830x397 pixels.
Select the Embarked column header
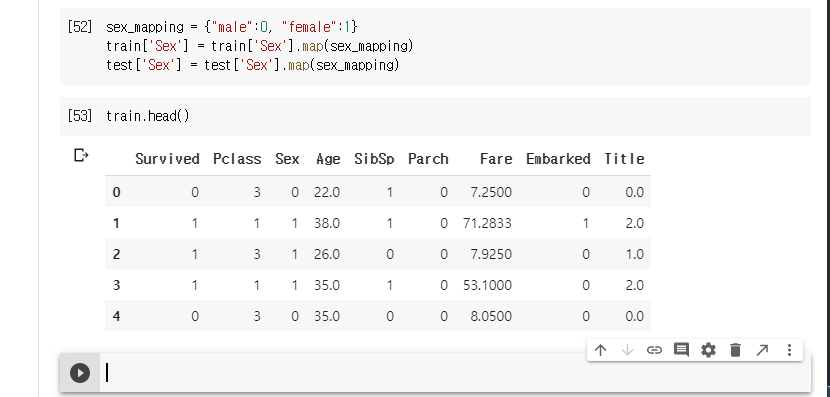pos(558,159)
